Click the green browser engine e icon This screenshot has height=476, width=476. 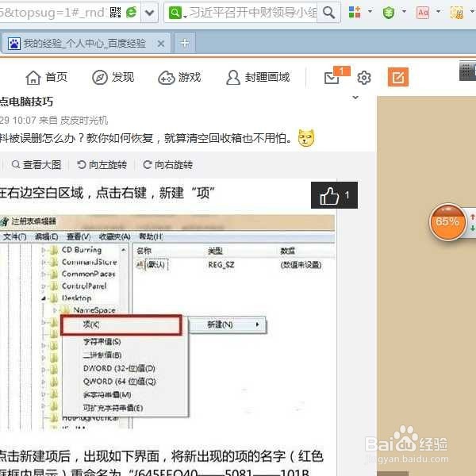pos(131,13)
